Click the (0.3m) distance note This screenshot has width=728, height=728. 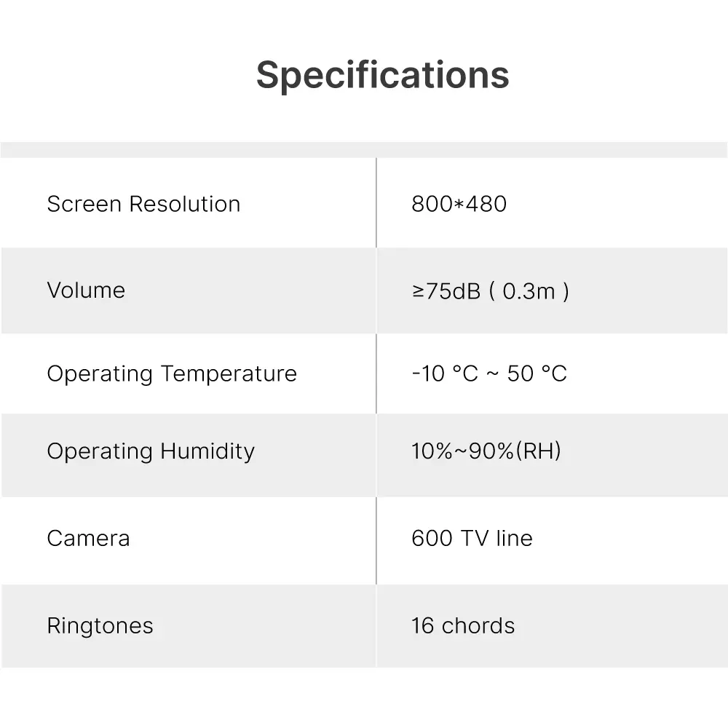click(529, 291)
